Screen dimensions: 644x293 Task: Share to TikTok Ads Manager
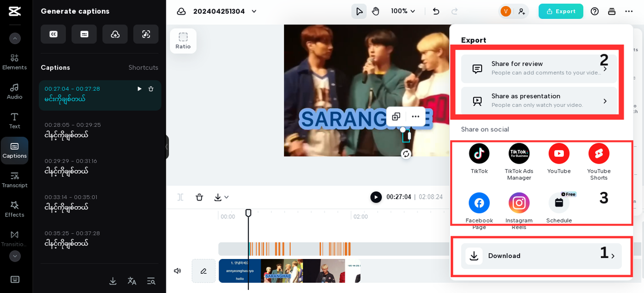coord(519,162)
